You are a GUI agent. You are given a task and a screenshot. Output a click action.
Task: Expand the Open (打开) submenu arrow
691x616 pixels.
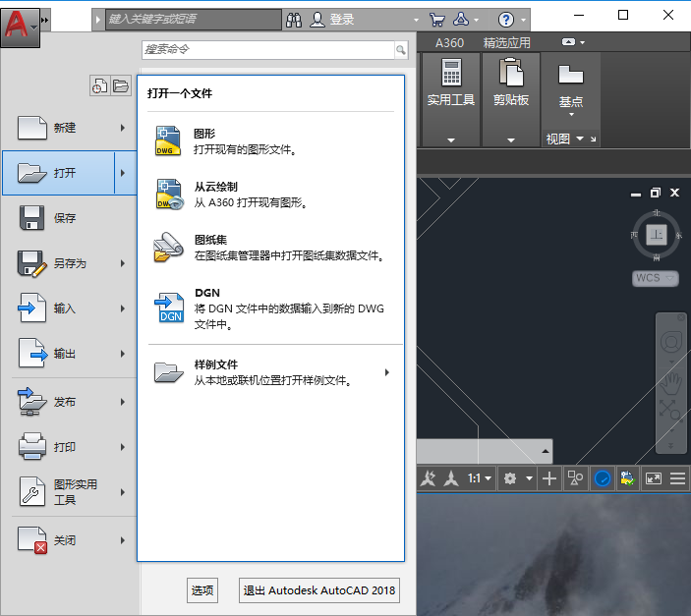point(123,173)
